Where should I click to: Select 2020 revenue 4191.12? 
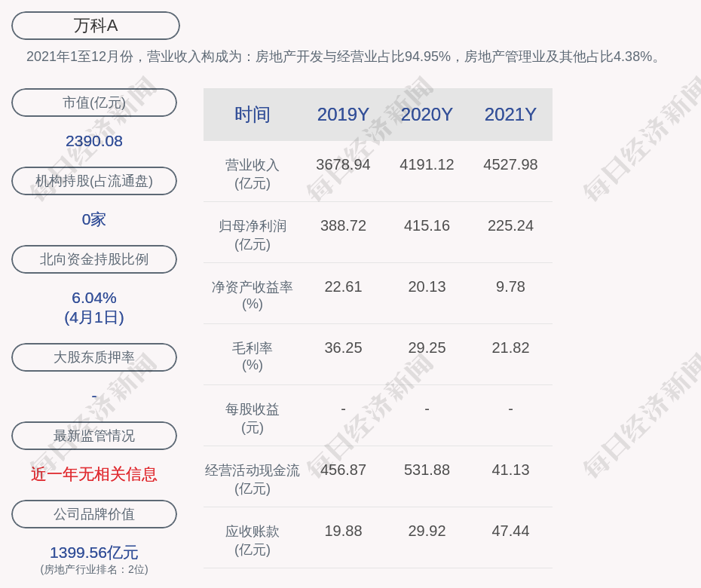[x=427, y=164]
